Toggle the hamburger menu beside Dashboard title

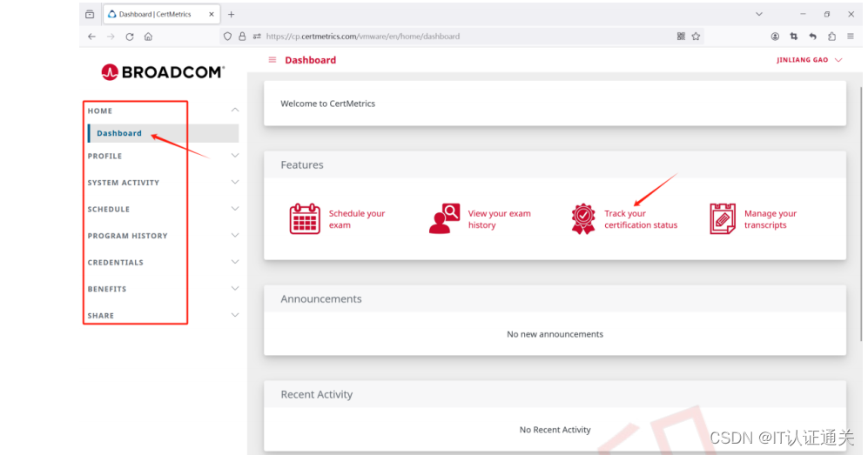coord(273,60)
